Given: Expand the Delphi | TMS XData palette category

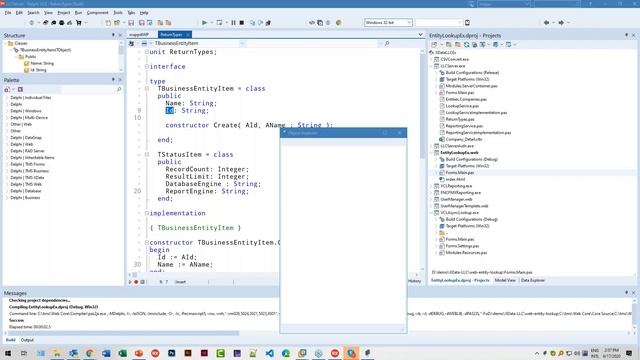Looking at the screenshot, I should click(x=7, y=178).
